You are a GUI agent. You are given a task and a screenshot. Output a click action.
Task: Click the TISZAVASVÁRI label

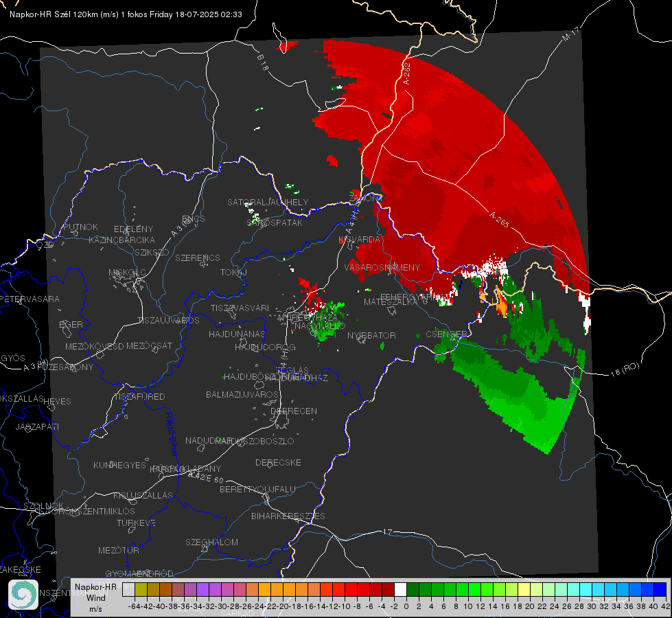240,308
